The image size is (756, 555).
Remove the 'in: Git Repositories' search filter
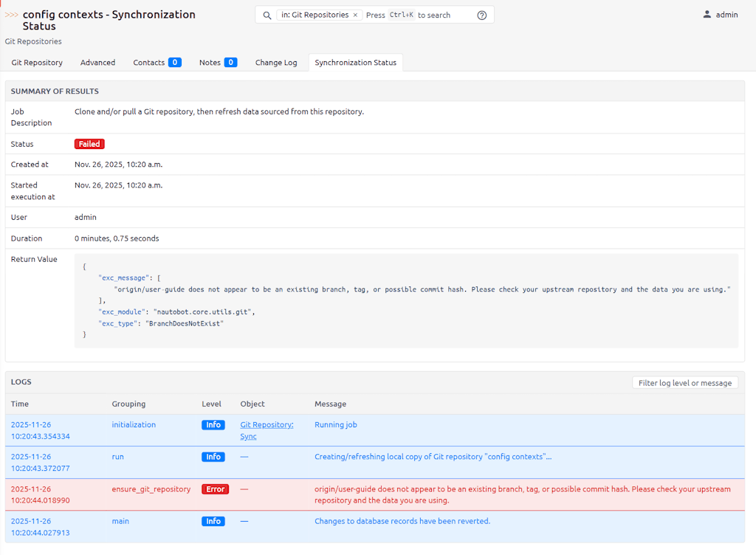[355, 15]
